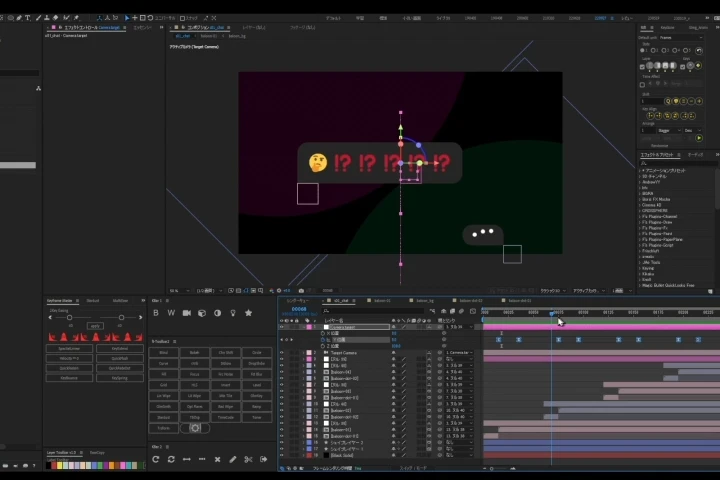
Task: Click the 3D cube icon in KBar 1
Action: [202, 313]
